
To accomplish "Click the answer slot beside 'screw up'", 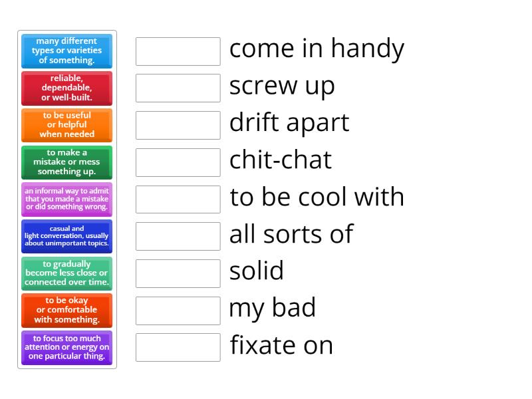I will (x=178, y=86).
